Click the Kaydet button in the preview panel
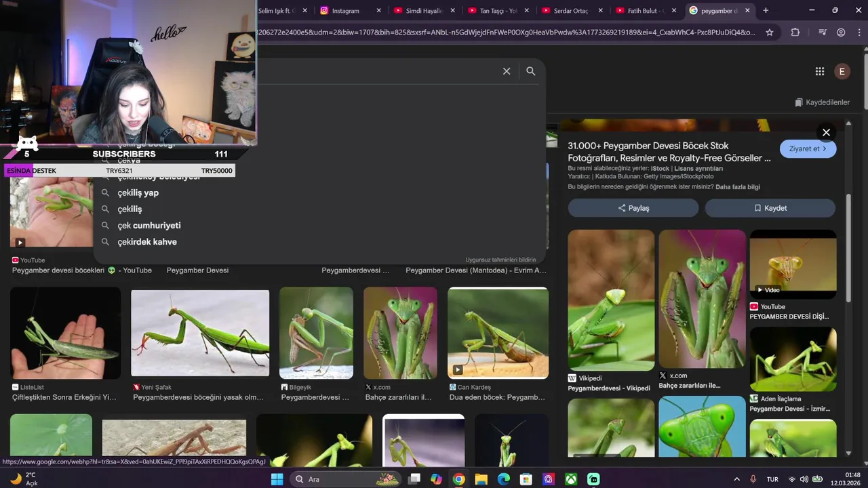Image resolution: width=868 pixels, height=488 pixels. coord(770,208)
